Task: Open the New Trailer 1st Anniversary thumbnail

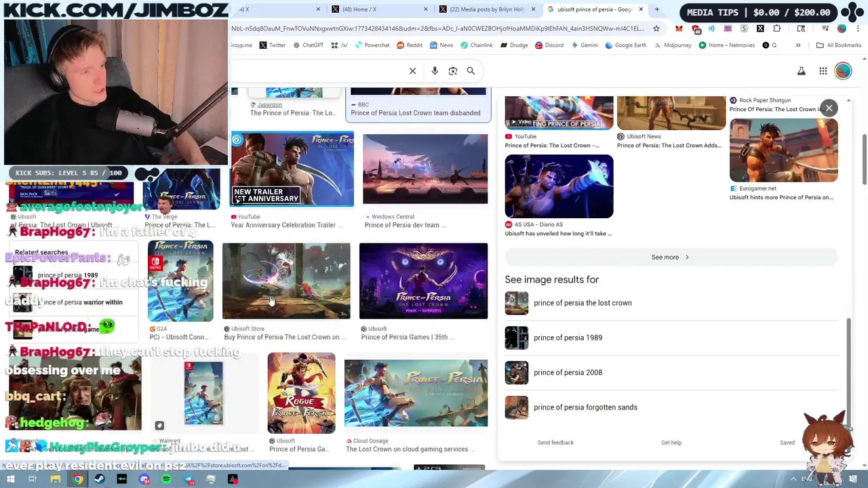Action: pos(292,169)
